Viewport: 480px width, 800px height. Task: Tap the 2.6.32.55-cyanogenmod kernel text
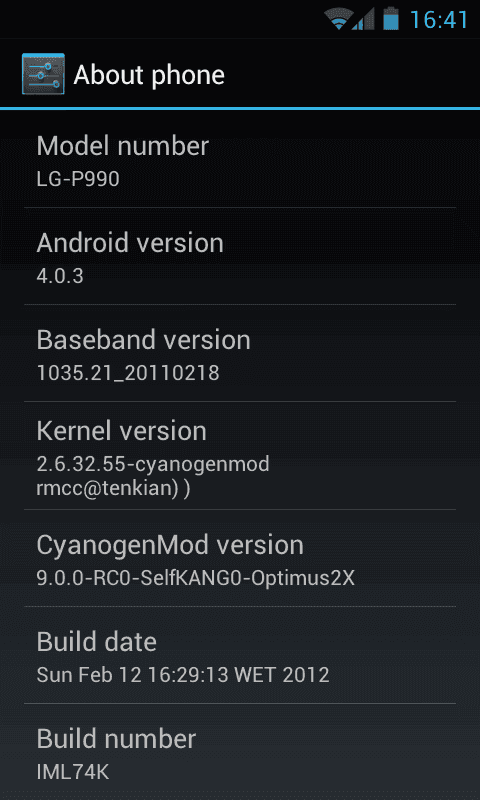tap(153, 464)
